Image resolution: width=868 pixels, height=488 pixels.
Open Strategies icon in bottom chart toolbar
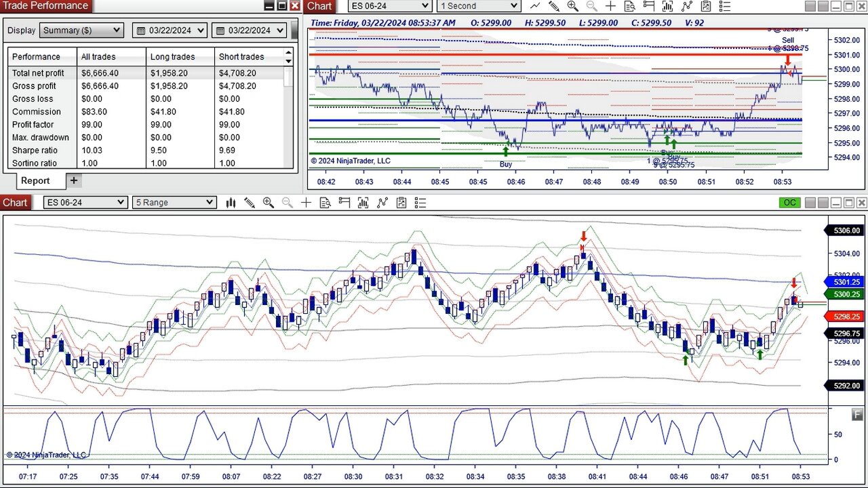[x=382, y=203]
